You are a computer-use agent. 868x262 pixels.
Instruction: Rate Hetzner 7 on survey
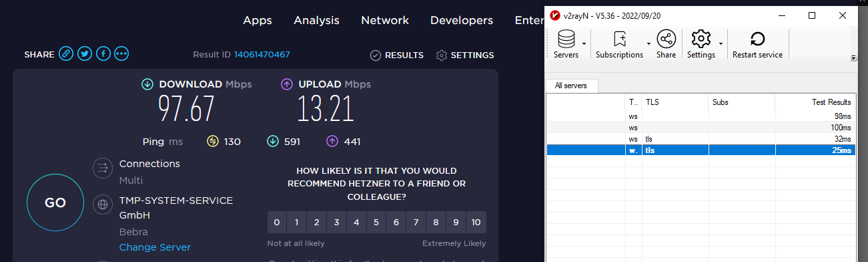point(416,222)
